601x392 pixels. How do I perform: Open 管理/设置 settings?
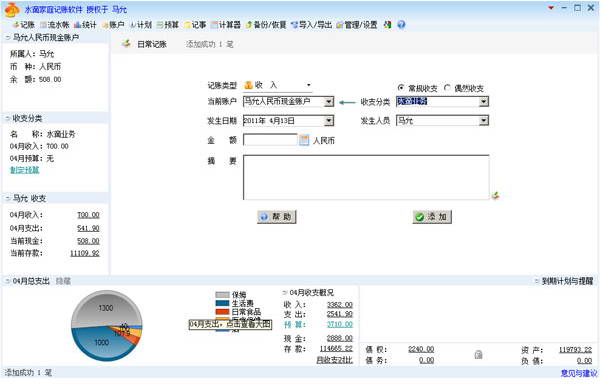pos(357,25)
